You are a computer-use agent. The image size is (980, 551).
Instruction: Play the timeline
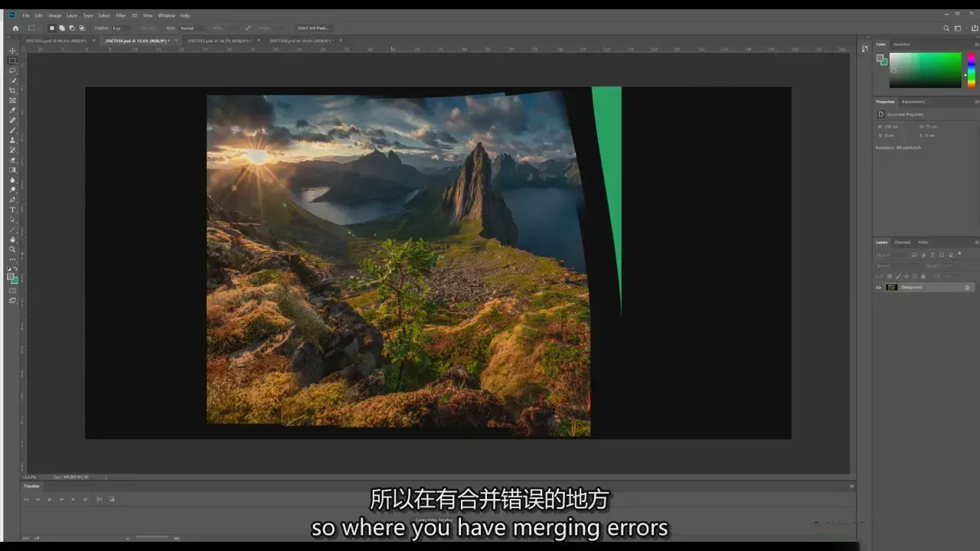tap(50, 499)
